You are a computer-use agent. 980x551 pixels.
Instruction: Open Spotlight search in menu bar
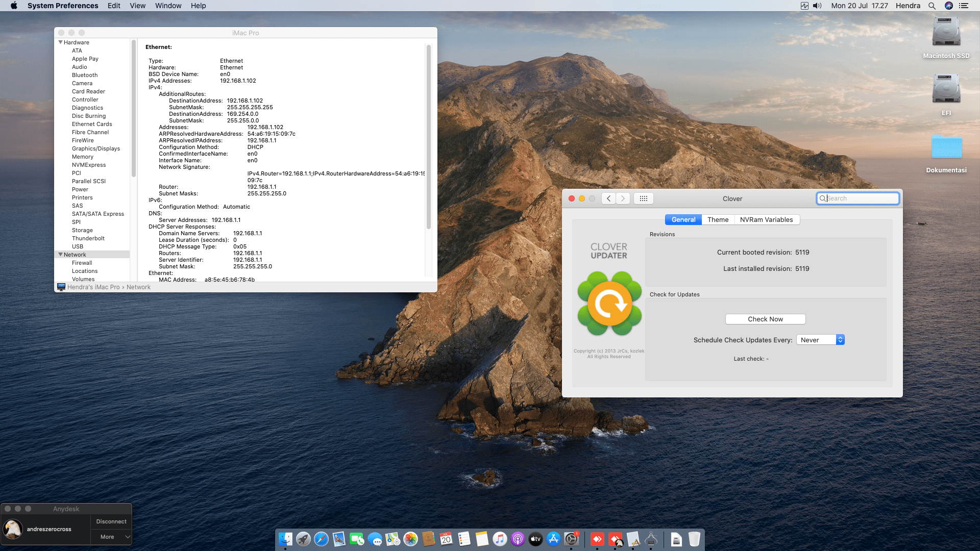932,6
